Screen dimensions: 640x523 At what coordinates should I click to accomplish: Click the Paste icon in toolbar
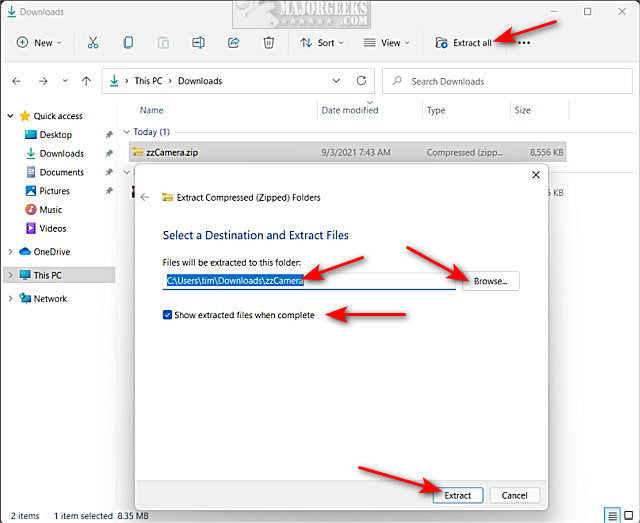pos(163,42)
